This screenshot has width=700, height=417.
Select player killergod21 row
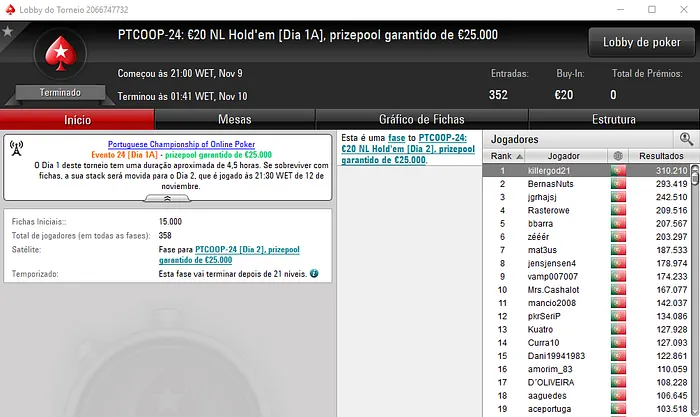point(587,171)
